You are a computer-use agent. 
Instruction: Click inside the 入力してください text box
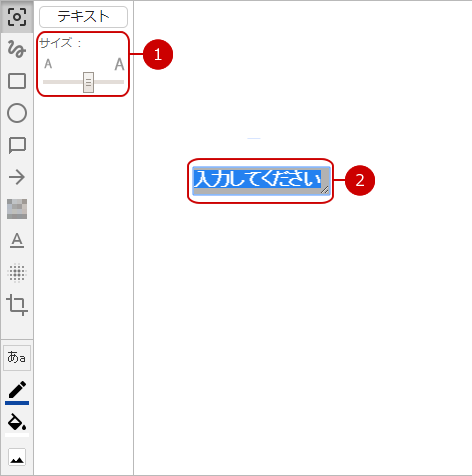click(x=262, y=181)
